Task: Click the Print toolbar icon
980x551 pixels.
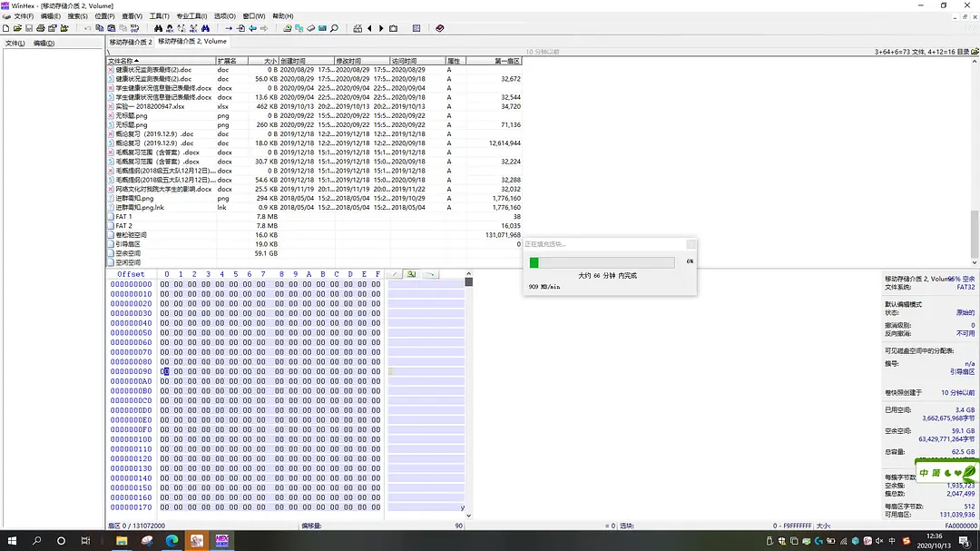Action: click(41, 28)
